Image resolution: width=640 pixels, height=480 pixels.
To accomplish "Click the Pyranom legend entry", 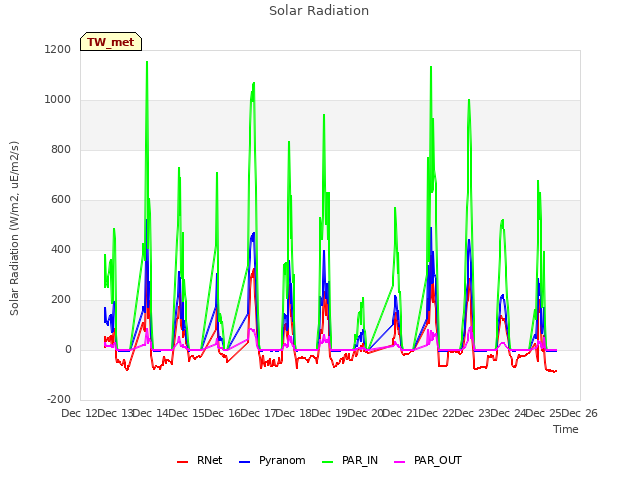I will coord(272,461).
